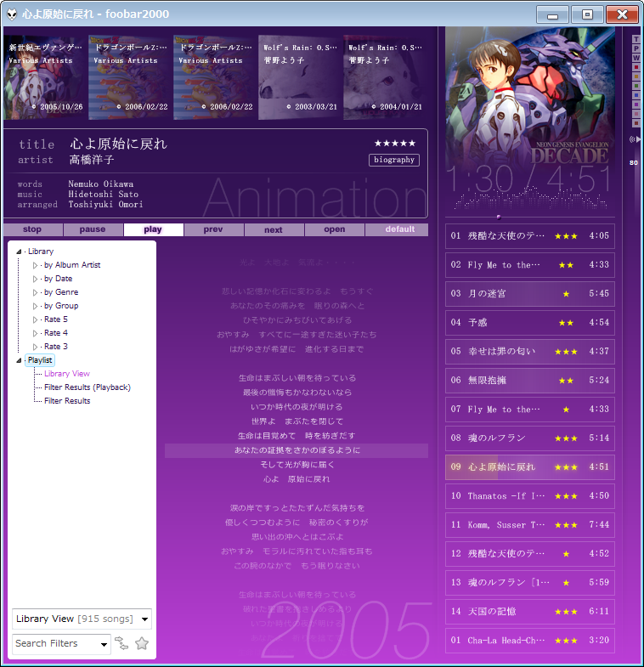Expand the by Genre node
Image resolution: width=644 pixels, height=667 pixels.
(36, 292)
